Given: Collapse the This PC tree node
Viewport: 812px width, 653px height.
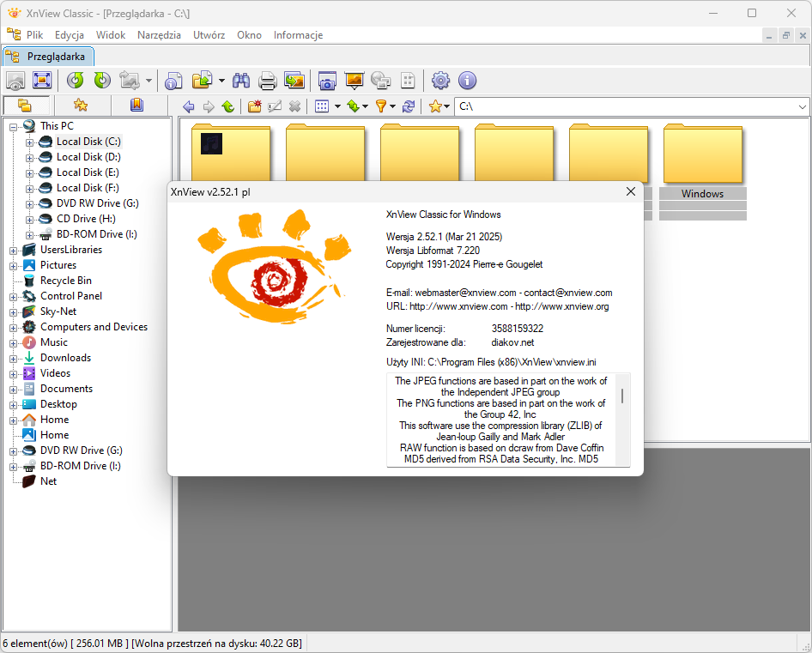Looking at the screenshot, I should (14, 127).
